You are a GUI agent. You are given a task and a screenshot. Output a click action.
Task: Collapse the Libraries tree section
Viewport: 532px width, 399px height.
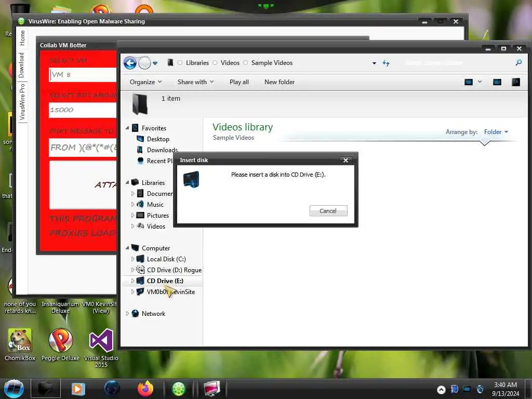click(127, 182)
